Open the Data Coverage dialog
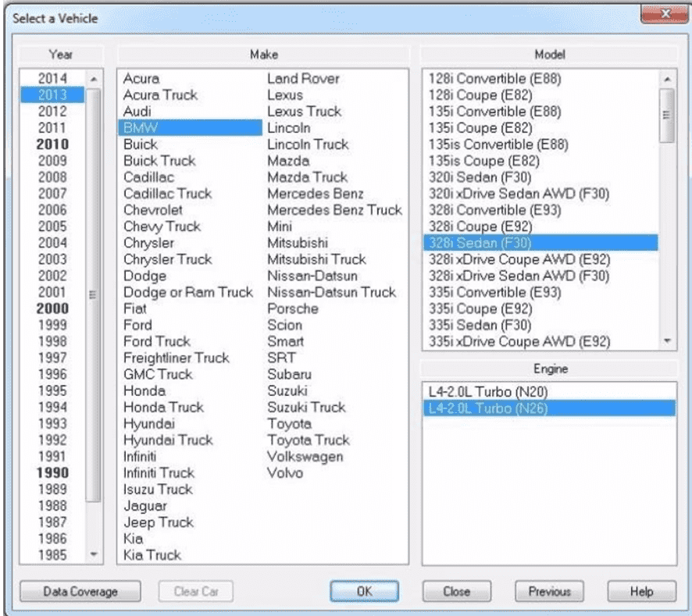This screenshot has height=616, width=692. click(80, 591)
